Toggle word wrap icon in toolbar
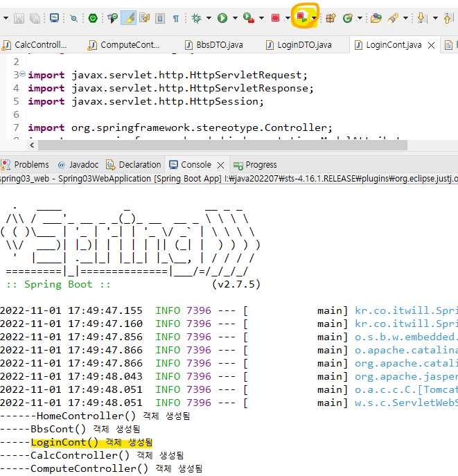The image size is (458, 476). tap(145, 18)
